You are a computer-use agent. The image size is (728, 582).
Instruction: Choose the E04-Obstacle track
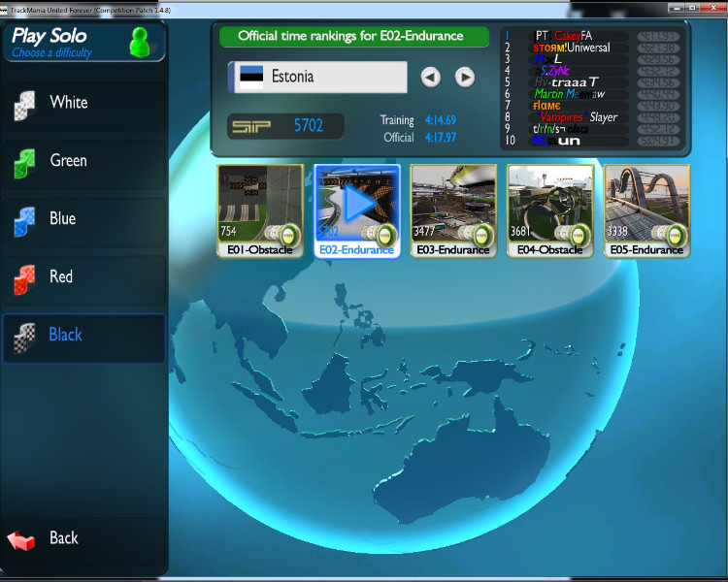(550, 204)
